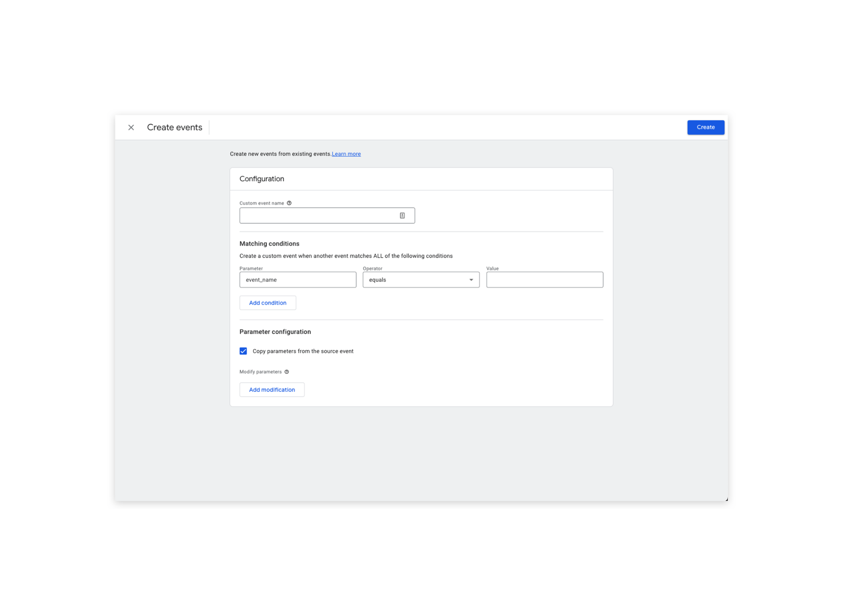Click the Matching conditions heading

click(x=269, y=244)
